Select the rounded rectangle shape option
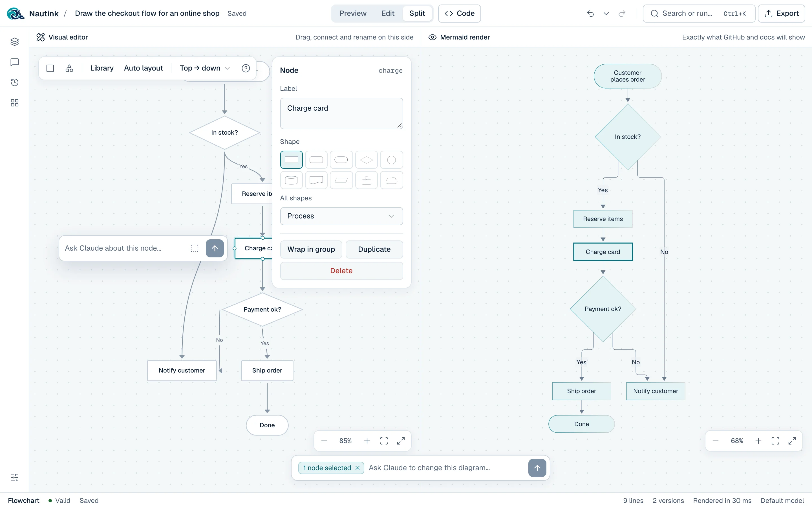812x508 pixels. 316,160
